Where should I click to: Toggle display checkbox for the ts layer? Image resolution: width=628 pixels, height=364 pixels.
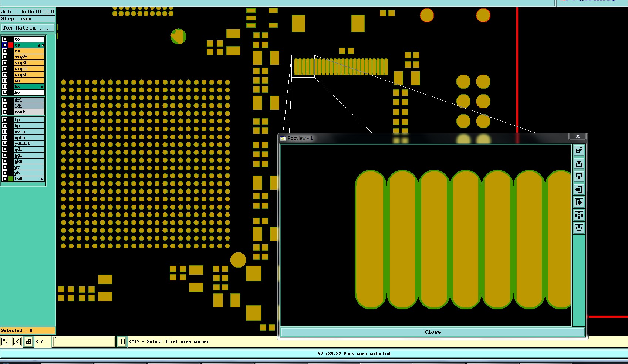tap(5, 45)
